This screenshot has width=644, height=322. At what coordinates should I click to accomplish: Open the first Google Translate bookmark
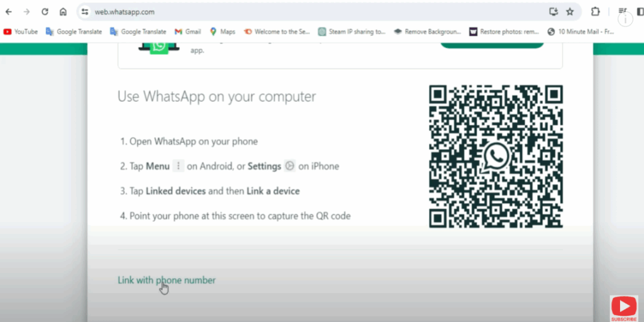(x=74, y=31)
